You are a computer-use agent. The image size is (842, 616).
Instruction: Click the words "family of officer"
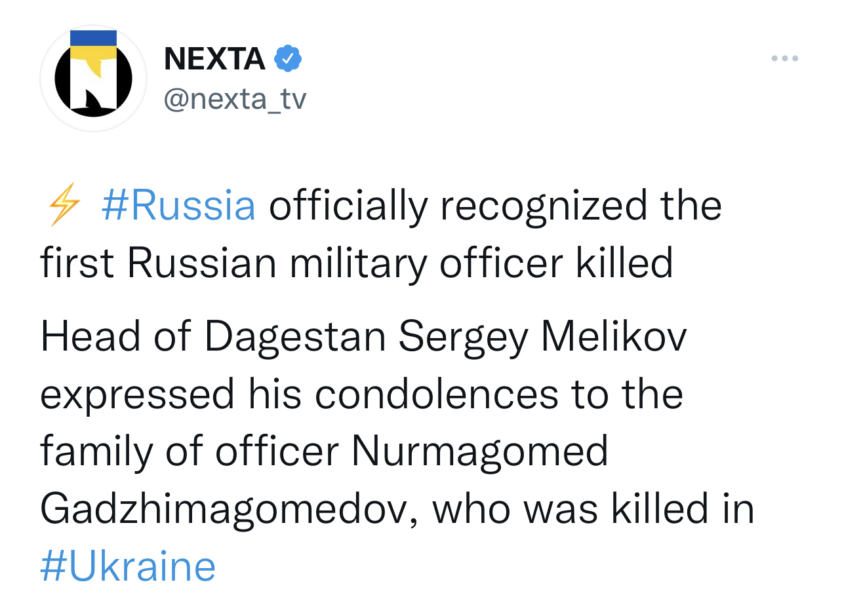click(190, 452)
